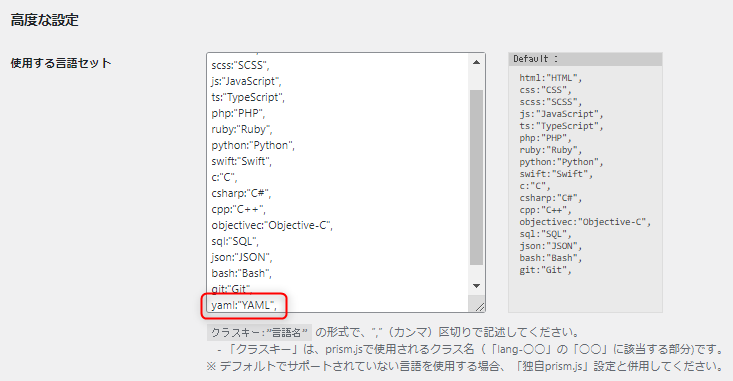Click the scss:"SCSS" line in textarea
The width and height of the screenshot is (733, 381).
[240, 65]
